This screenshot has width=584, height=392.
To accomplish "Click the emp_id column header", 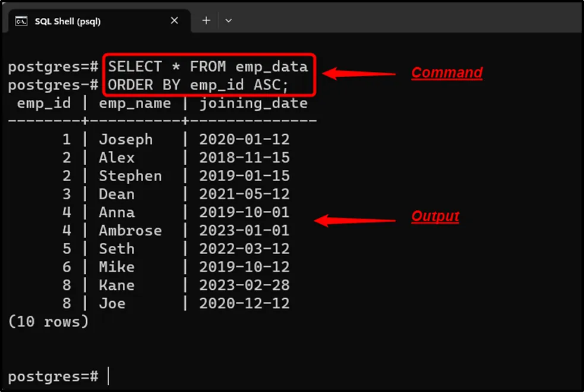I will 44,103.
